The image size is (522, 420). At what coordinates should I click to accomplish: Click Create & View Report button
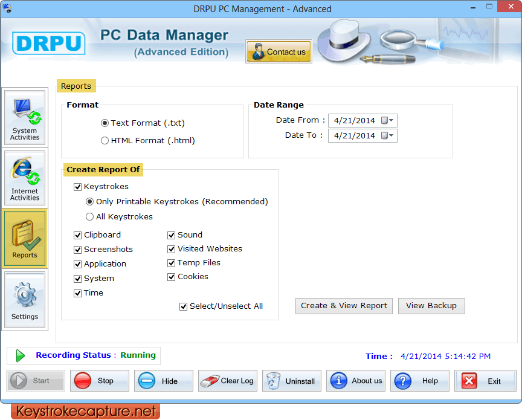click(x=344, y=306)
